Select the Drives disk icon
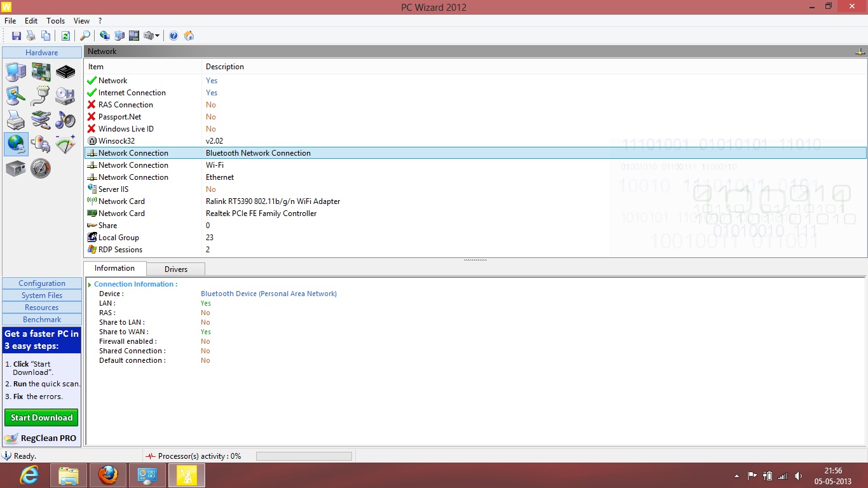The height and width of the screenshot is (488, 868). [65, 96]
